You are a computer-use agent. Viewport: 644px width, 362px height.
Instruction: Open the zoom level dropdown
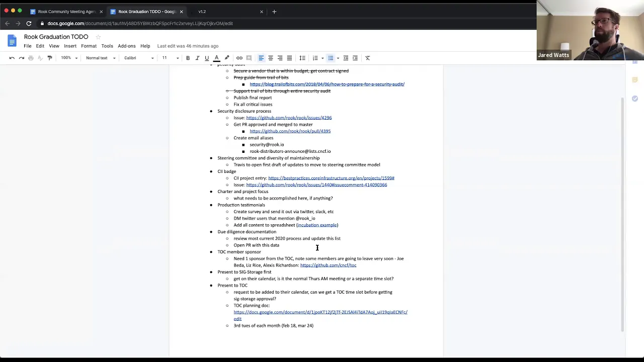69,58
